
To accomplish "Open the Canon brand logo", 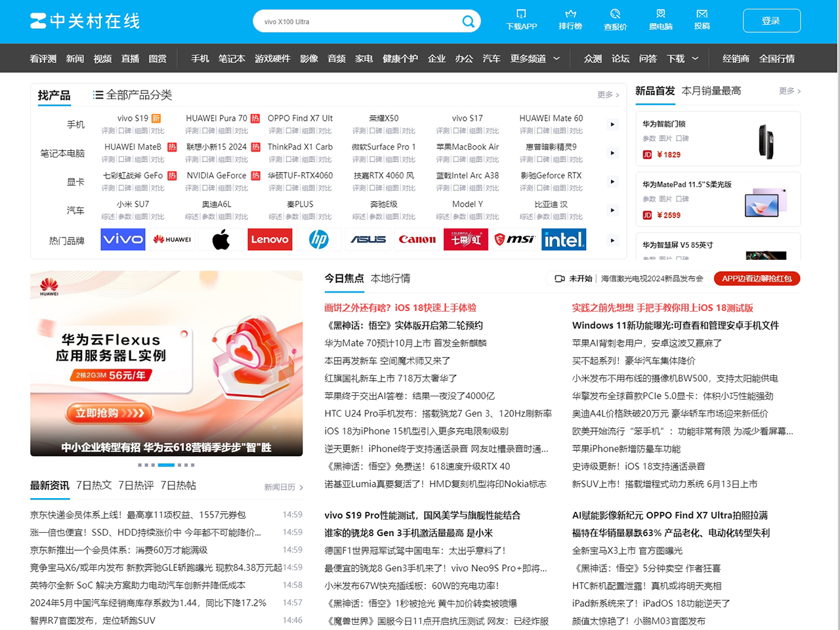I will tap(417, 240).
